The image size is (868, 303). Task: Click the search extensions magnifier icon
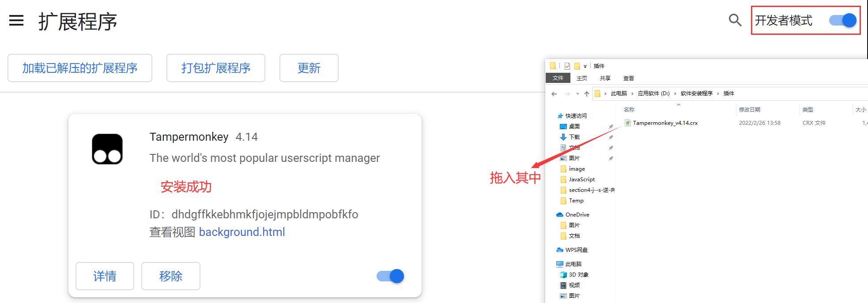pyautogui.click(x=735, y=20)
